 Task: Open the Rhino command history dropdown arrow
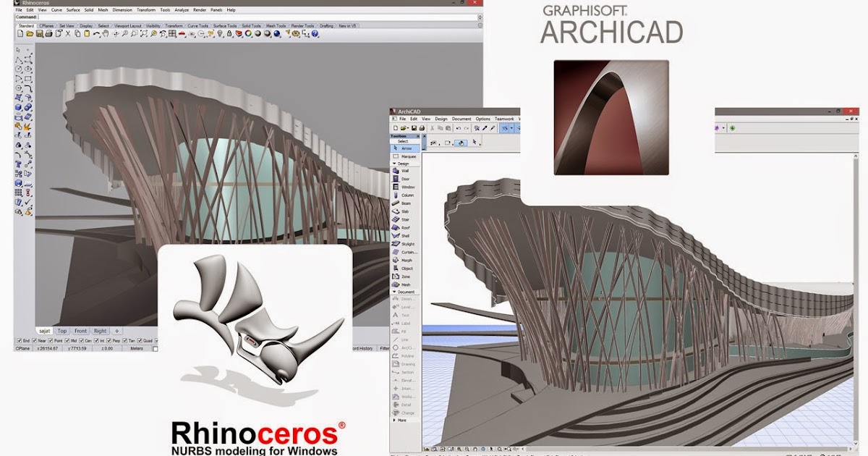(480, 17)
